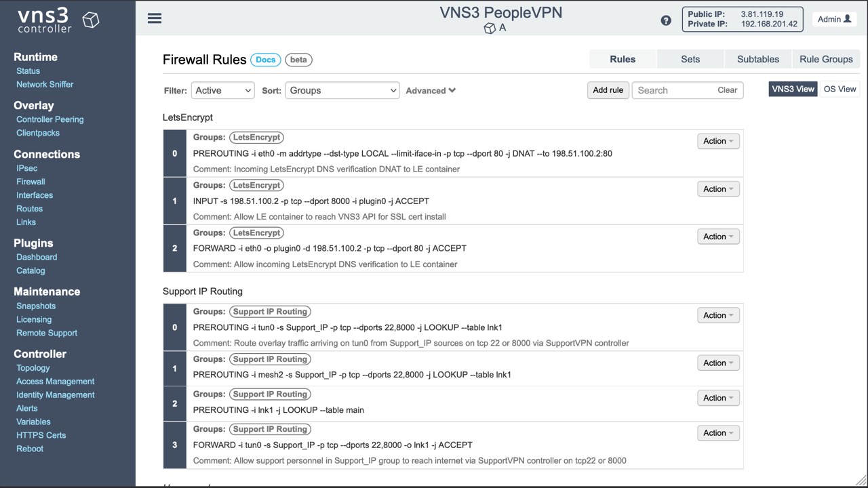The height and width of the screenshot is (488, 868).
Task: Open Topology page
Action: click(33, 368)
